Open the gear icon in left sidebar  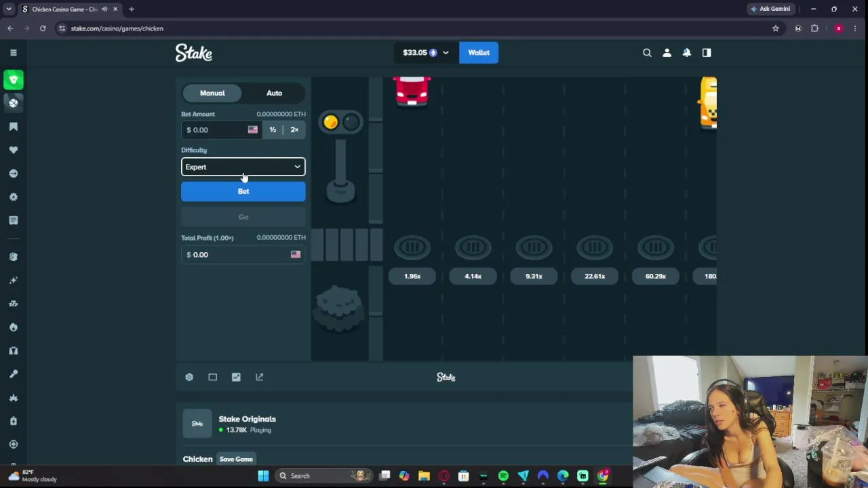click(x=13, y=197)
